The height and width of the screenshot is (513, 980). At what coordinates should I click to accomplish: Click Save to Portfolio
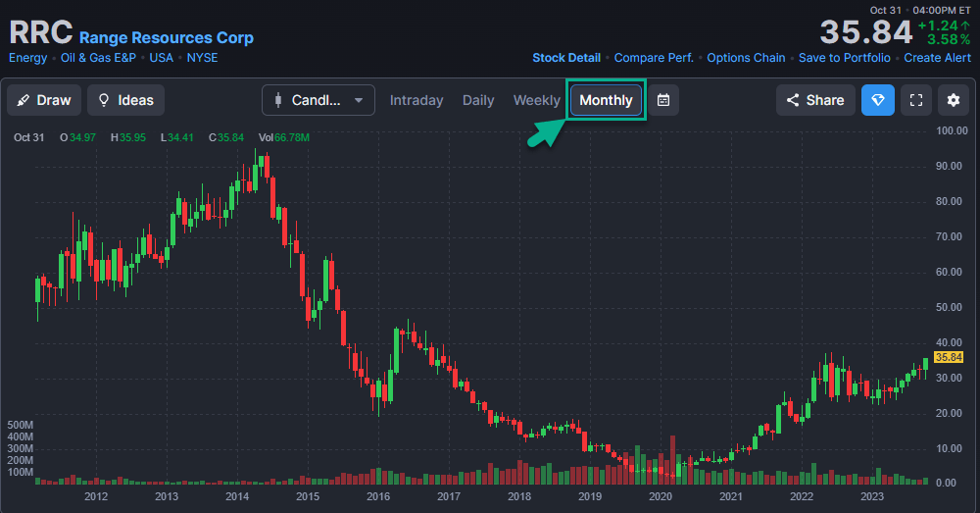845,58
